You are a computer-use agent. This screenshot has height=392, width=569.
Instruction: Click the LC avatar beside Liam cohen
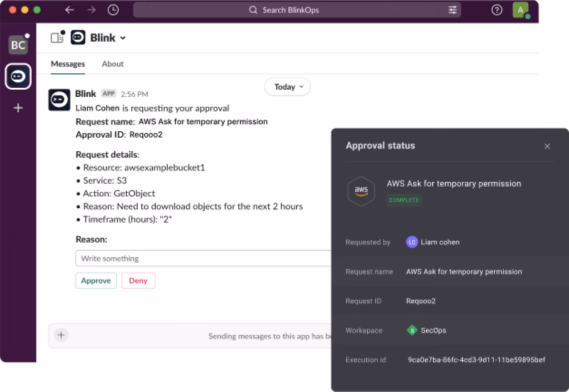click(412, 242)
